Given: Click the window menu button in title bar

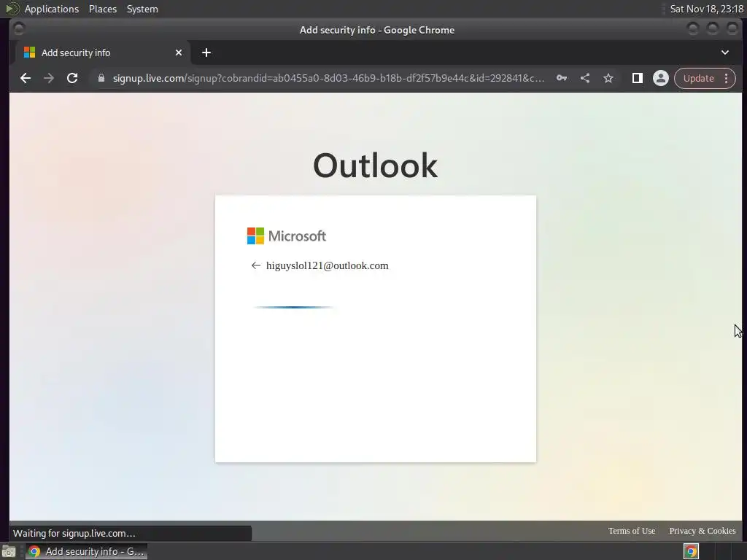Looking at the screenshot, I should pyautogui.click(x=19, y=29).
